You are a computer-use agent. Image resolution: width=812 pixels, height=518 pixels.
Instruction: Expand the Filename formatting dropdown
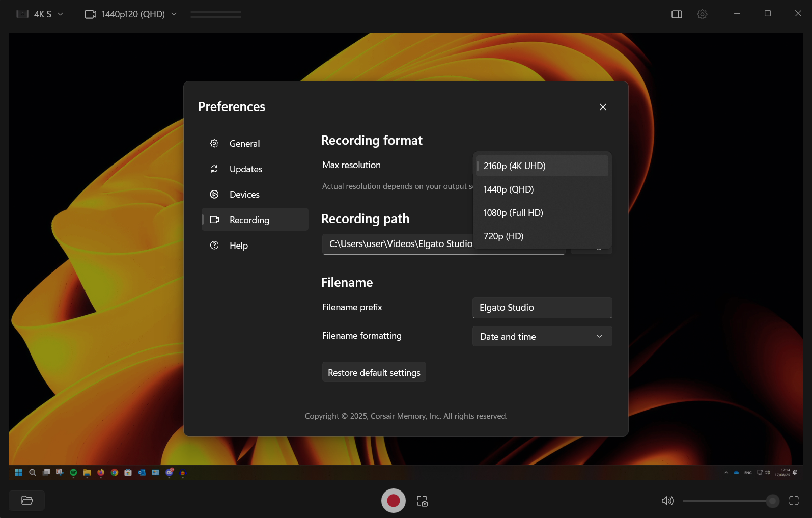pyautogui.click(x=542, y=337)
